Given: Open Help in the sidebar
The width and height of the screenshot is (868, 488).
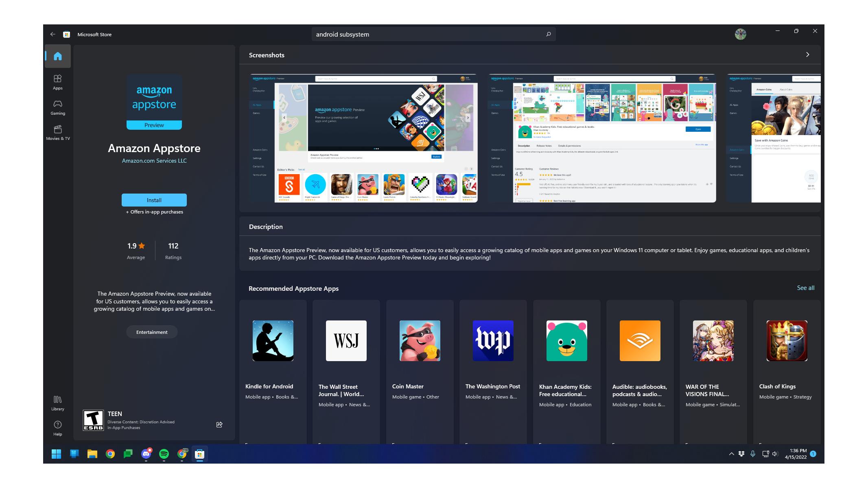Looking at the screenshot, I should click(x=58, y=428).
